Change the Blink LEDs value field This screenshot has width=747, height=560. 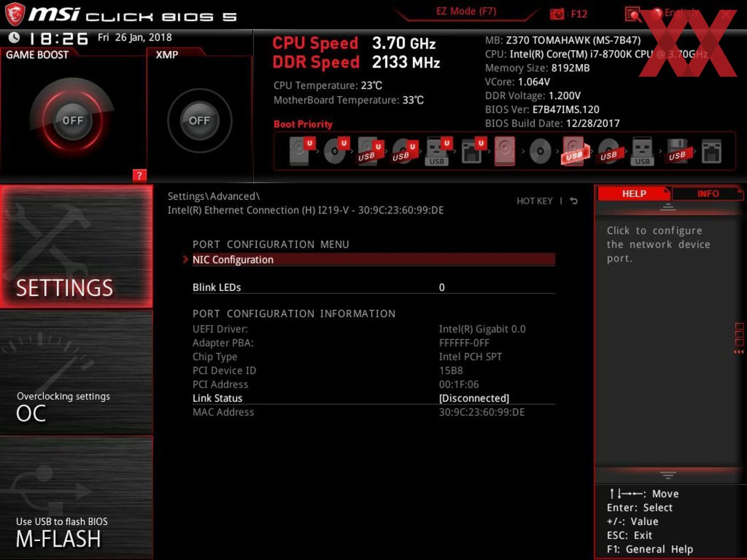442,287
